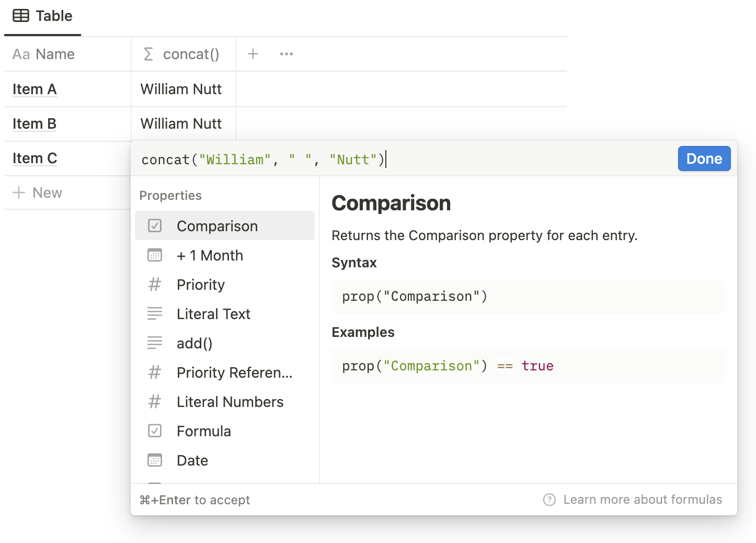Open the Item A page
This screenshot has width=756, height=543.
click(x=35, y=89)
